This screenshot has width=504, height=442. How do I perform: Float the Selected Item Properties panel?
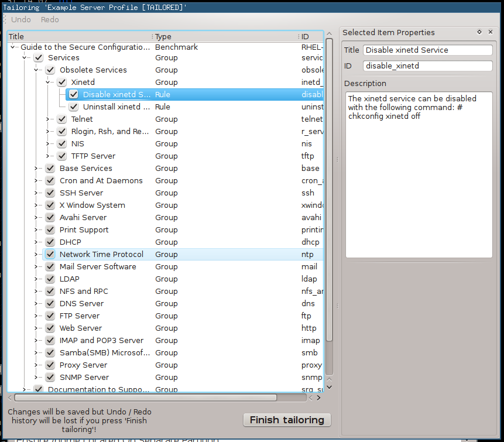(x=479, y=32)
